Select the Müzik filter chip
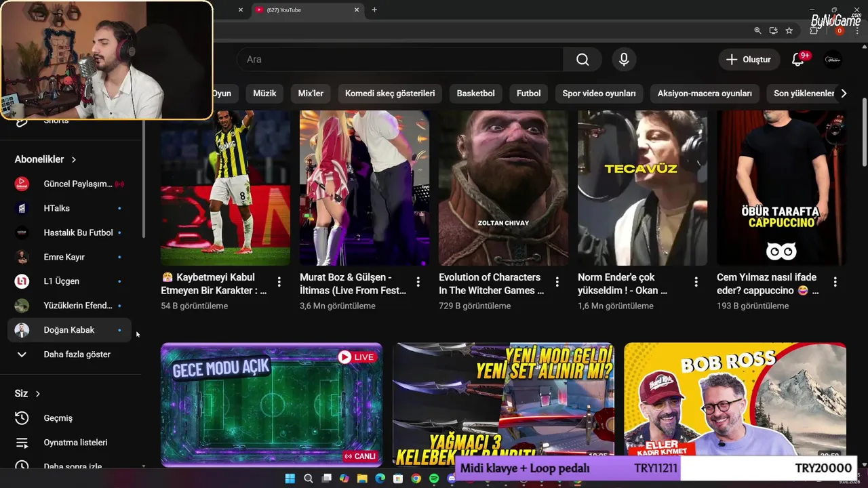This screenshot has height=488, width=868. 264,94
